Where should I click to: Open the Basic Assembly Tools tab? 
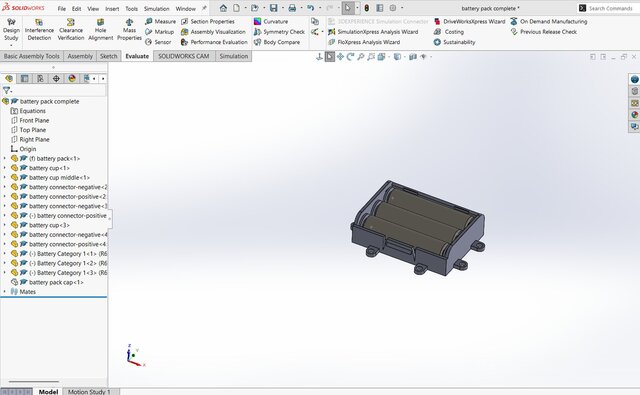[31, 56]
